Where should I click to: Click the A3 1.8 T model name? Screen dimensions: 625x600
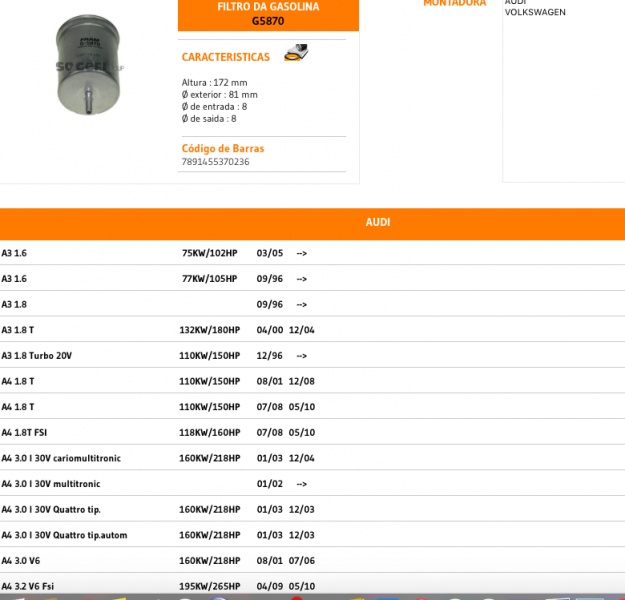18,330
